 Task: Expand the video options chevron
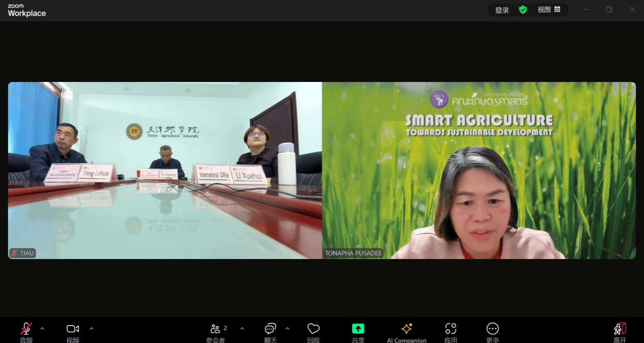tap(92, 328)
